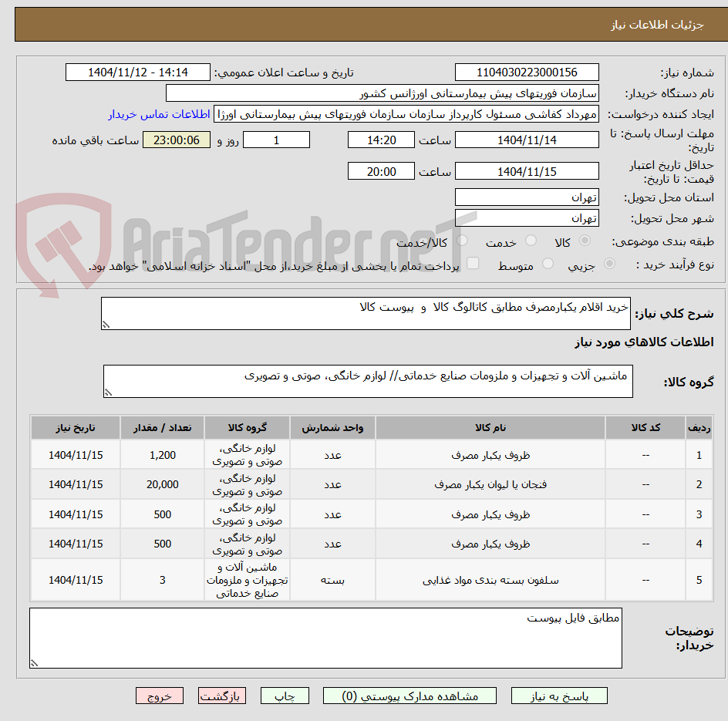728x721 pixels.
Task: Toggle the Islamic treasury payment checkbox
Action: coord(473,263)
